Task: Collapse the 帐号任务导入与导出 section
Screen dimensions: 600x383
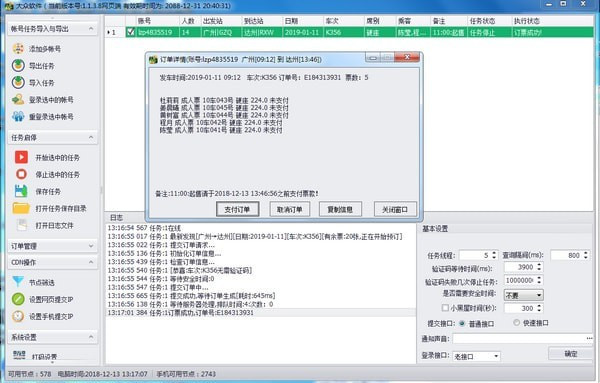Action: pos(91,29)
